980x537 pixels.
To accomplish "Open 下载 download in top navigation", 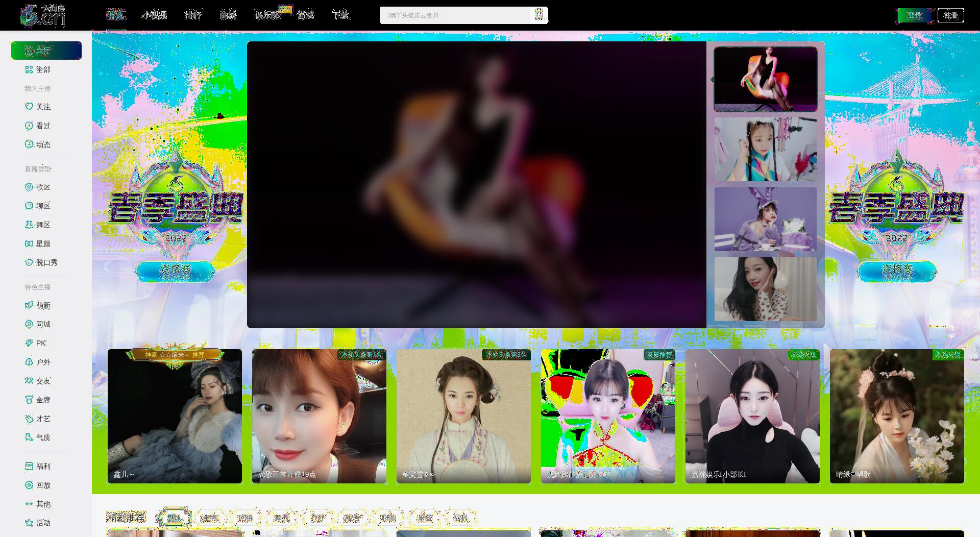I will [x=340, y=15].
